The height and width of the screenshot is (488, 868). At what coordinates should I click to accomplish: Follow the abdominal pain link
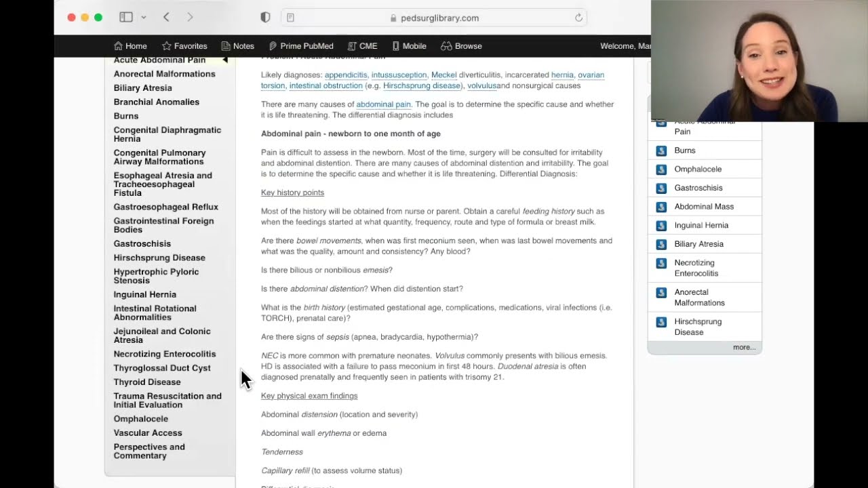tap(384, 104)
